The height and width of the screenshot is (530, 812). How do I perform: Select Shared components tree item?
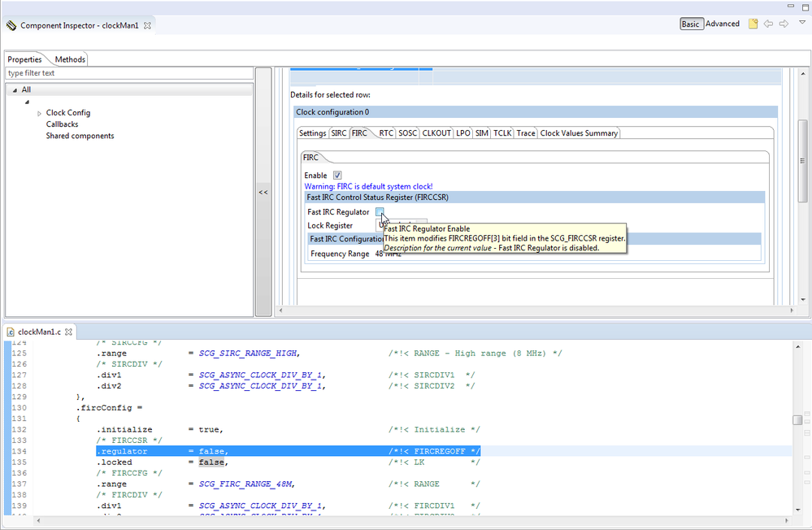[80, 136]
